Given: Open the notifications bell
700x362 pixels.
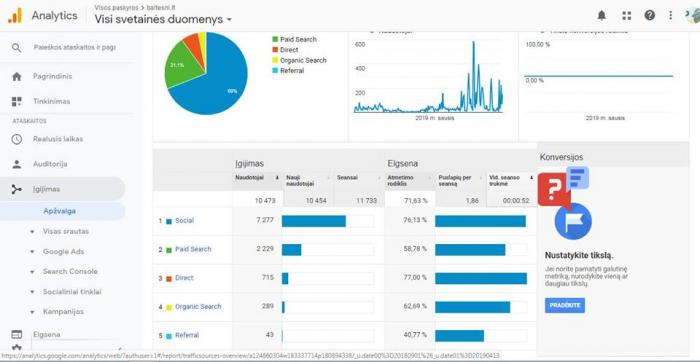Looking at the screenshot, I should point(602,16).
